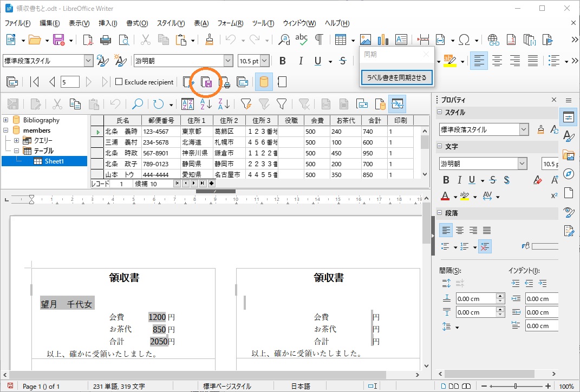This screenshot has height=392, width=580.
Task: Go to first mail merge record
Action: pos(35,82)
